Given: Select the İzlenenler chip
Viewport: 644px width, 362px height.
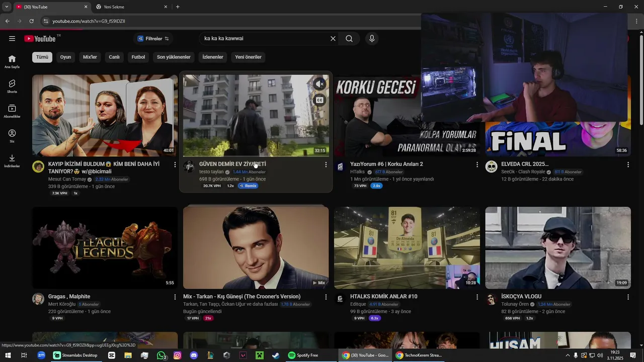Looking at the screenshot, I should [x=213, y=57].
